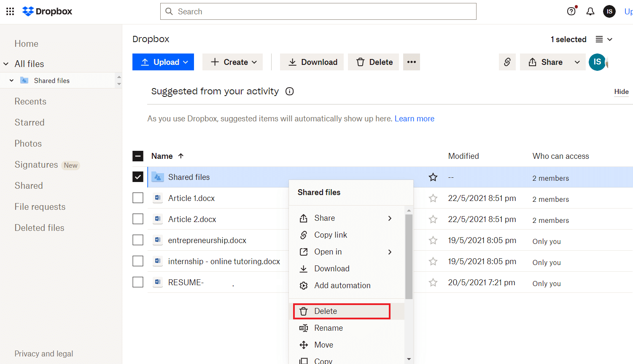The width and height of the screenshot is (633, 364).
Task: Click the sidebar tree scrollbar up arrow
Action: click(x=119, y=77)
